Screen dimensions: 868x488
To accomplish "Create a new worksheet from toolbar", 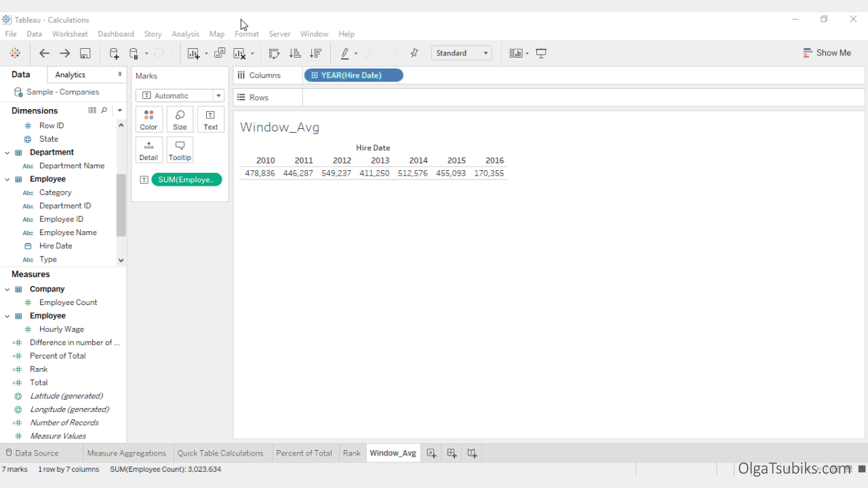I will click(194, 53).
